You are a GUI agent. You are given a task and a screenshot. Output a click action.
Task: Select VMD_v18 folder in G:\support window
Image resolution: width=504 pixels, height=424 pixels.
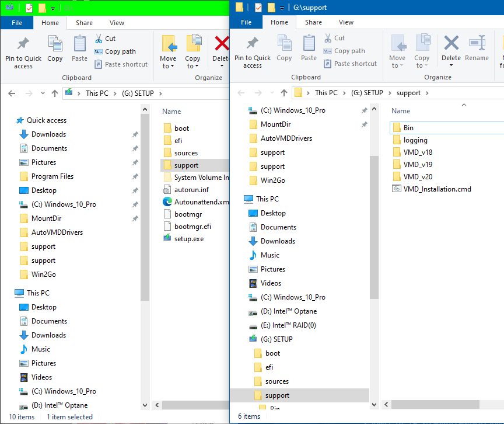tap(418, 152)
